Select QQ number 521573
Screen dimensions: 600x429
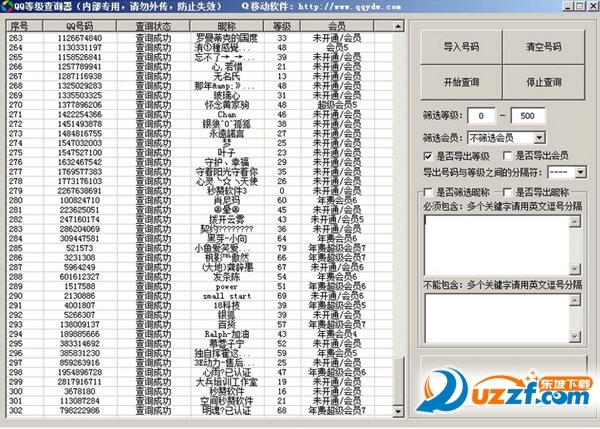pos(80,248)
